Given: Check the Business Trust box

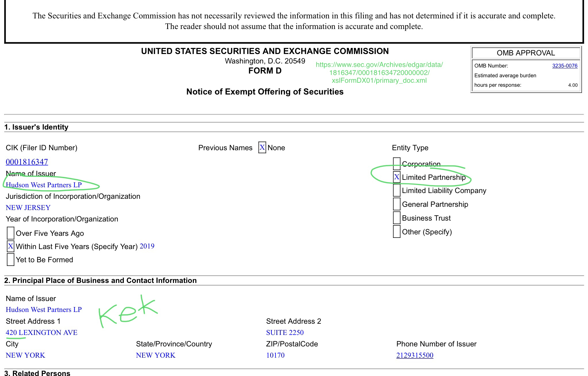Looking at the screenshot, I should (x=396, y=218).
